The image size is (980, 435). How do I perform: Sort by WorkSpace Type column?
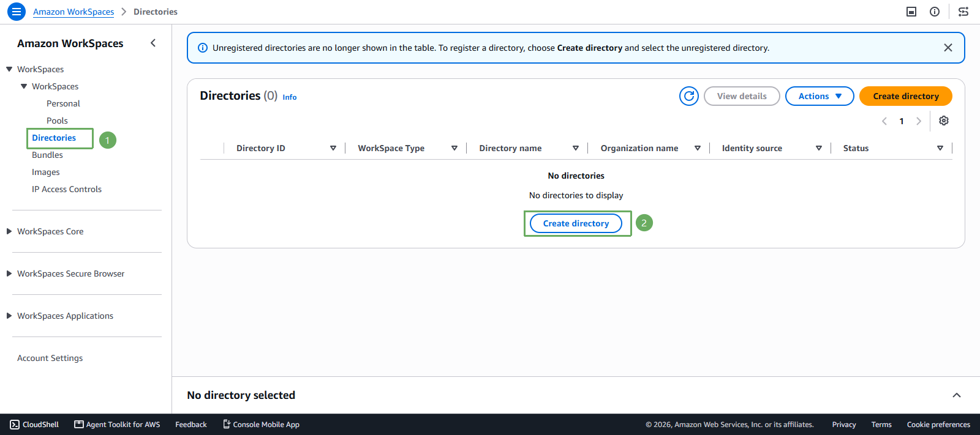(454, 148)
